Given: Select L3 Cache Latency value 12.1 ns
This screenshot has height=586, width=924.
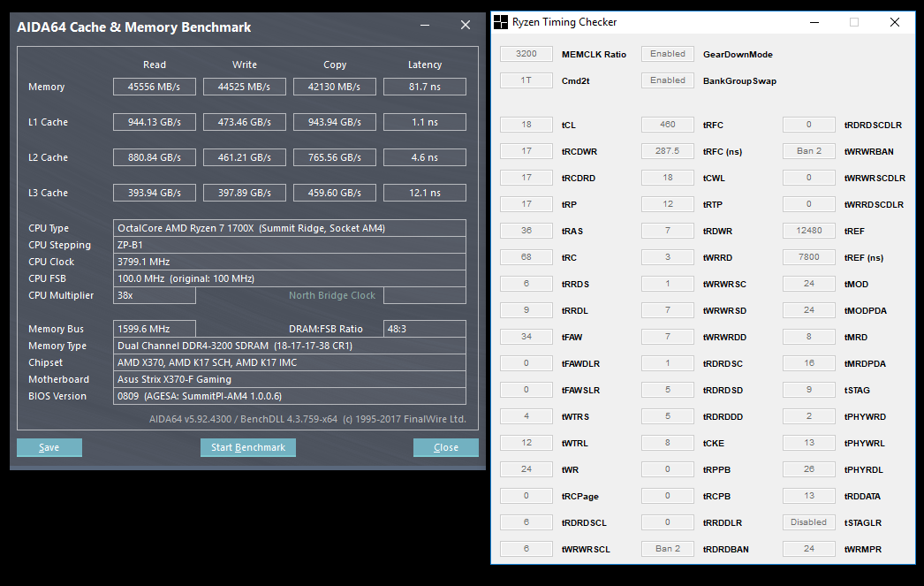Looking at the screenshot, I should click(425, 193).
